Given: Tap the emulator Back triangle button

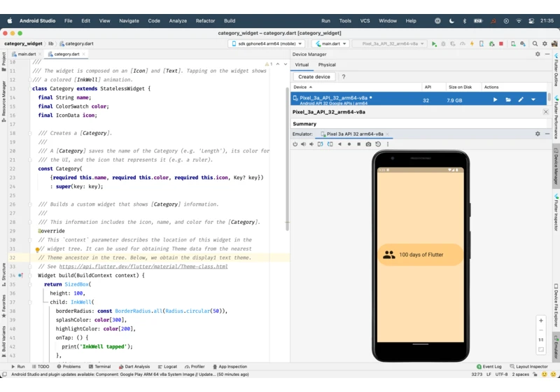Looking at the screenshot, I should pos(339,144).
